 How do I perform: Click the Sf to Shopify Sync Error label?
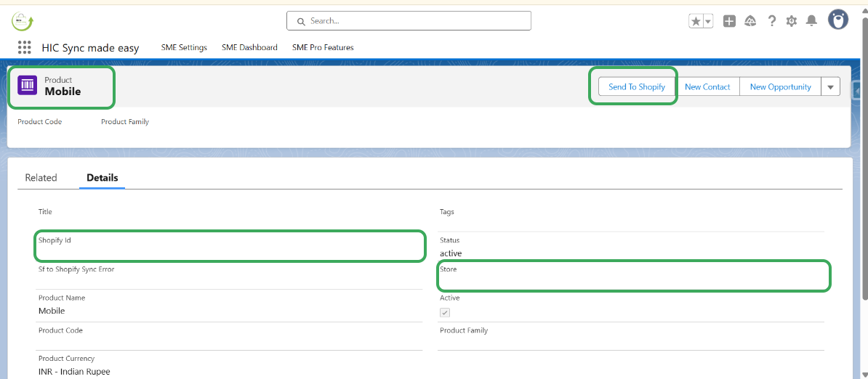76,269
